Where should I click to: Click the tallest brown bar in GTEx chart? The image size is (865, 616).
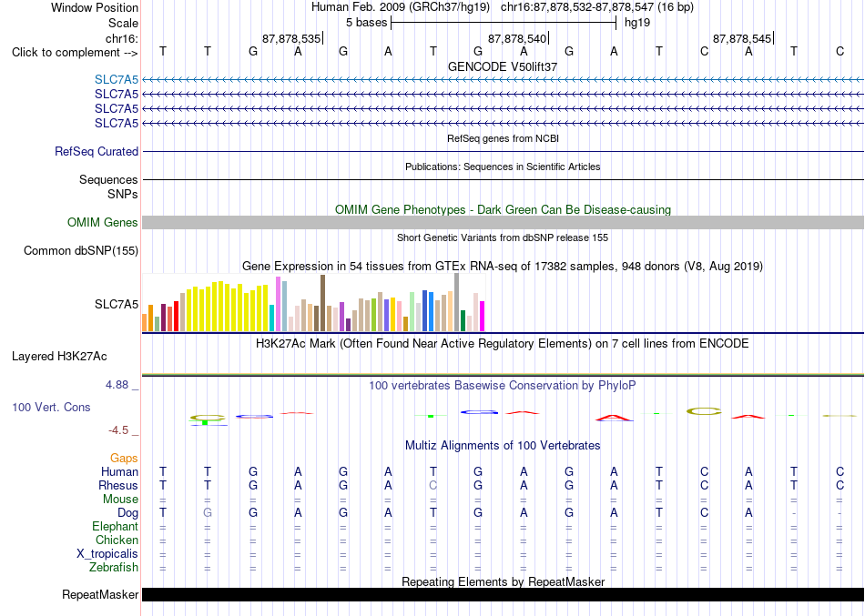[322, 303]
